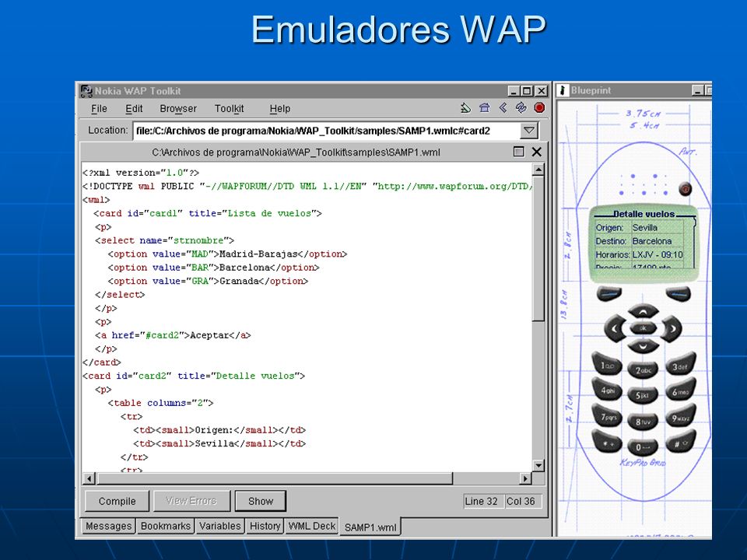The width and height of the screenshot is (747, 560).
Task: Click the Compile button
Action: [117, 502]
